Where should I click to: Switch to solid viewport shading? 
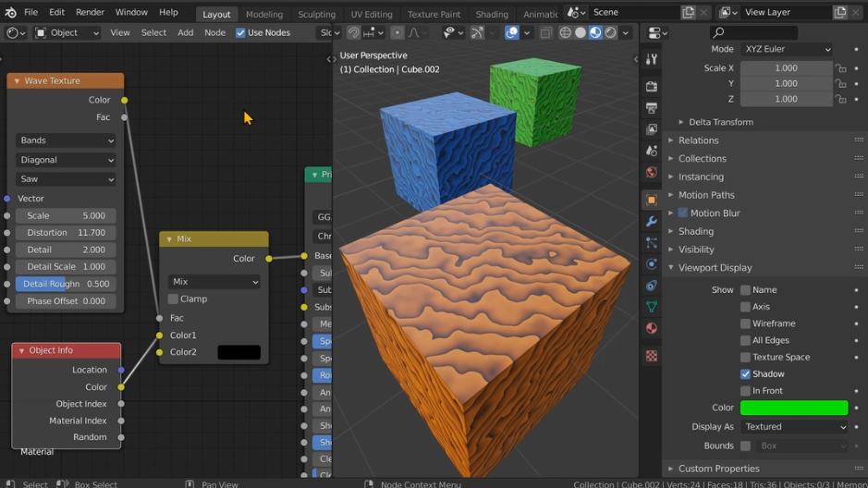(581, 32)
